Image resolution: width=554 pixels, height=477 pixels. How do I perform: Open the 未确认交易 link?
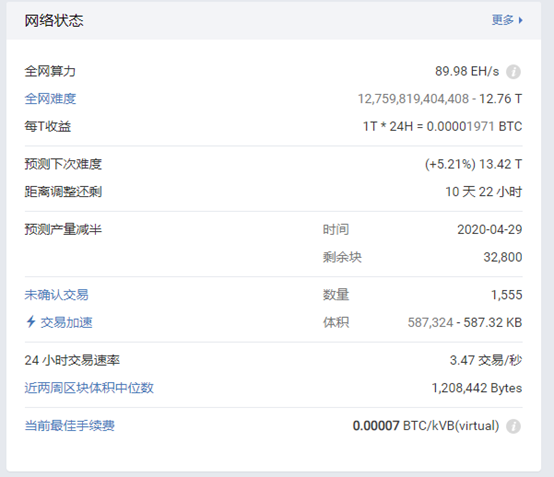(x=57, y=295)
